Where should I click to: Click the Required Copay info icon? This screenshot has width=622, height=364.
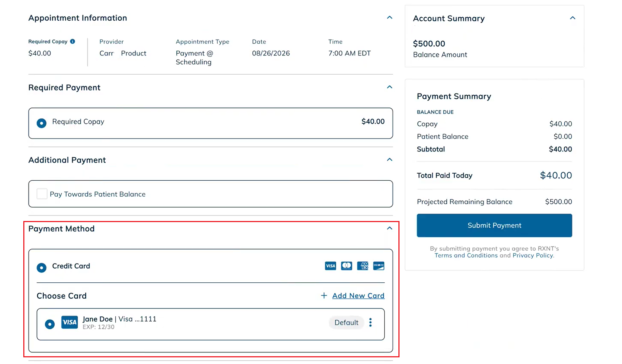tap(72, 41)
